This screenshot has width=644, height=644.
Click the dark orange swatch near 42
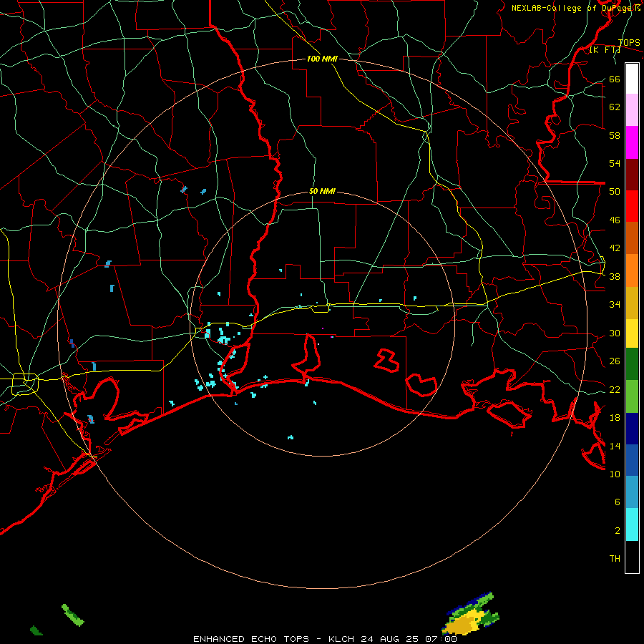click(x=632, y=238)
